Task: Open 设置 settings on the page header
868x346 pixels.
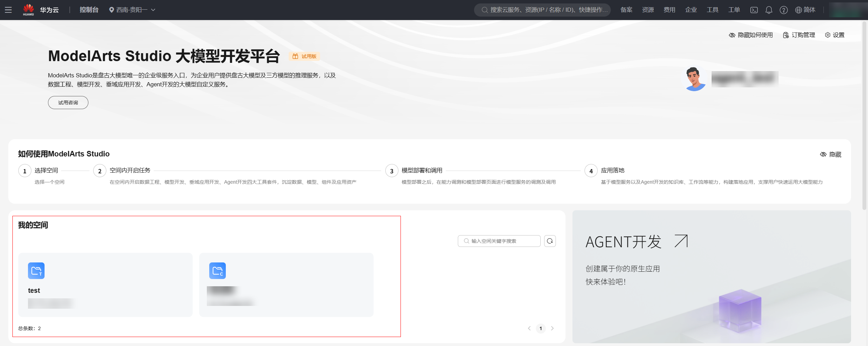Action: click(835, 35)
